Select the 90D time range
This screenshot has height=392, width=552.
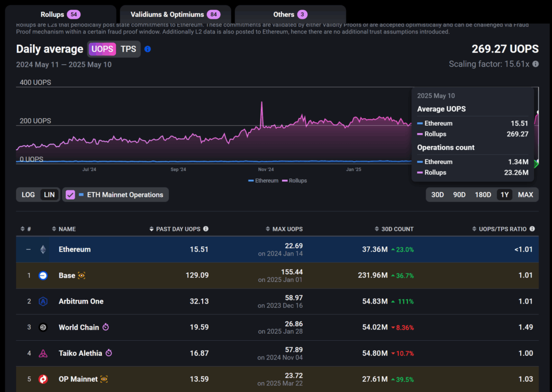click(459, 195)
